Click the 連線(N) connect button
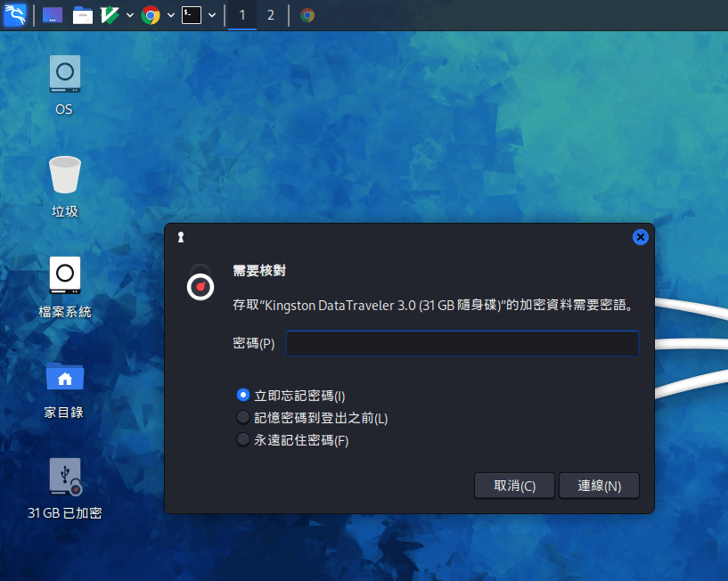 coord(600,486)
